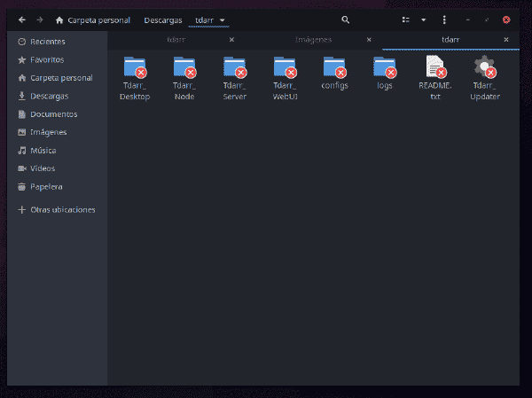
Task: Click the configs name label
Action: (x=335, y=85)
